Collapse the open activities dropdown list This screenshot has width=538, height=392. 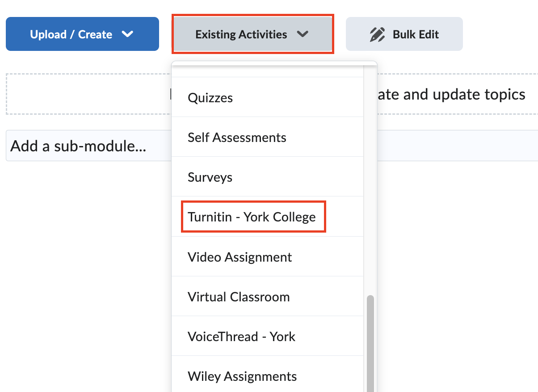click(252, 33)
